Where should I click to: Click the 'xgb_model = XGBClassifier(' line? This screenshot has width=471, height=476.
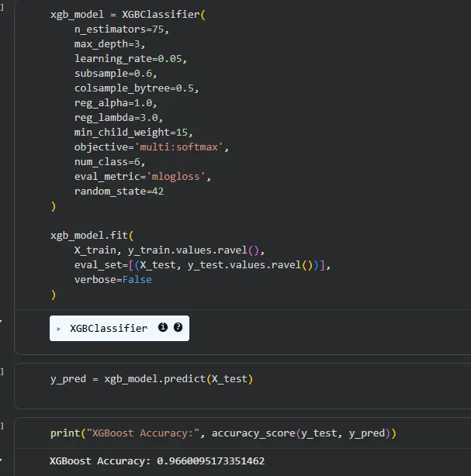128,15
